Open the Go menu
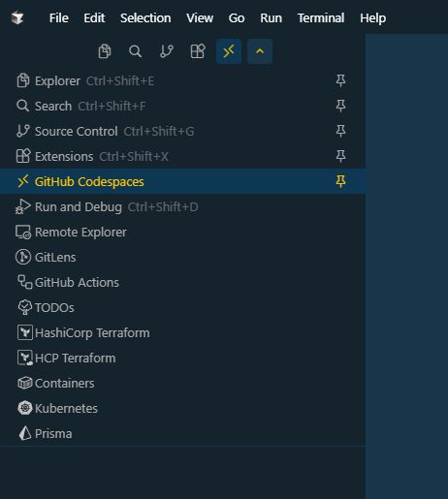This screenshot has height=499, width=448. pyautogui.click(x=237, y=18)
